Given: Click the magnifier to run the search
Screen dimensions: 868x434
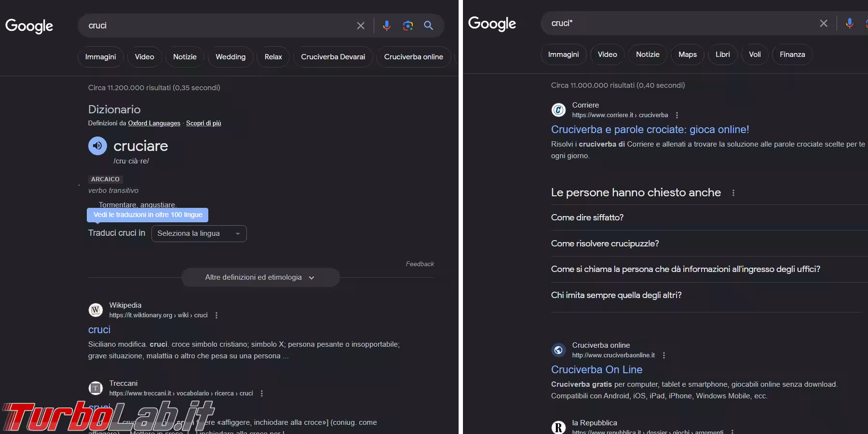Looking at the screenshot, I should 428,26.
